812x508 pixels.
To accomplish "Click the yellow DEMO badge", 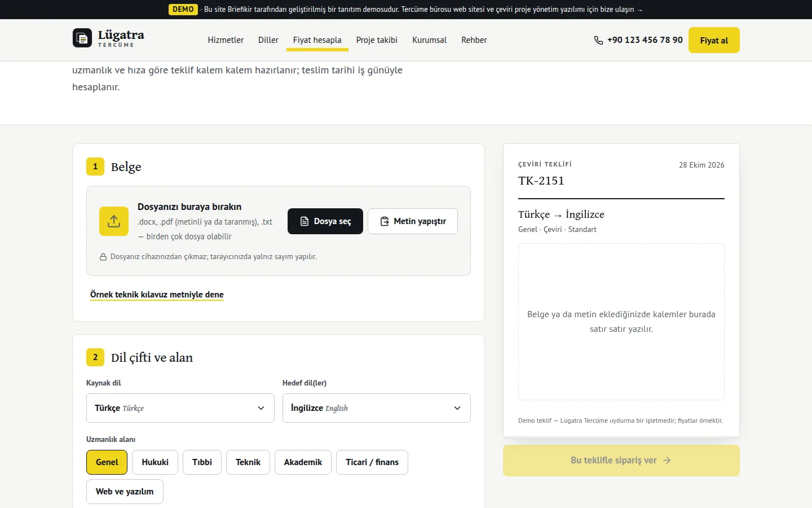I will coord(183,10).
